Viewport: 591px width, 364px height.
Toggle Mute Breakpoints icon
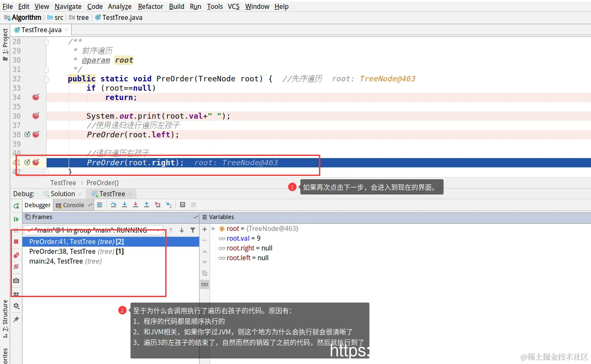(x=16, y=267)
